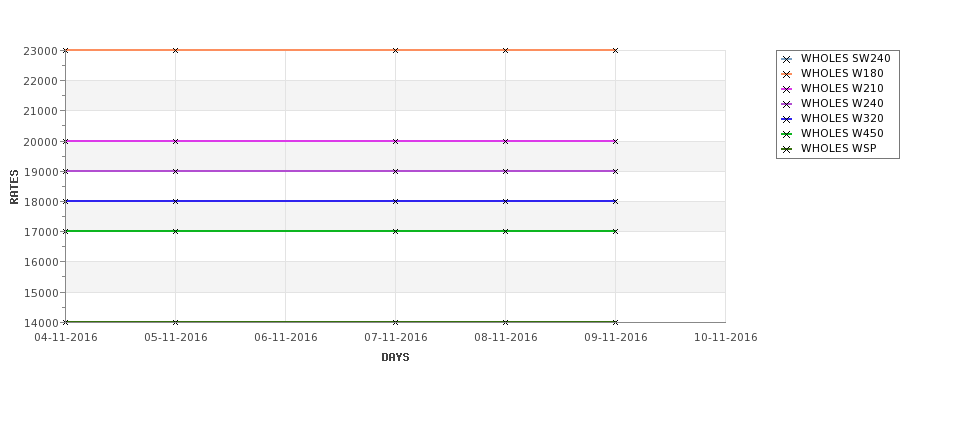The image size is (975, 429).
Task: Click the WHOLES SW240 legend marker icon
Action: [x=787, y=60]
